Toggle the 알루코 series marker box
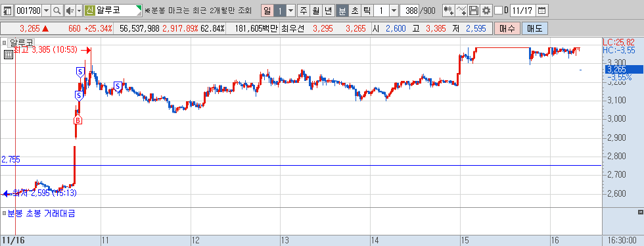This screenshot has height=246, width=644. click(x=5, y=41)
